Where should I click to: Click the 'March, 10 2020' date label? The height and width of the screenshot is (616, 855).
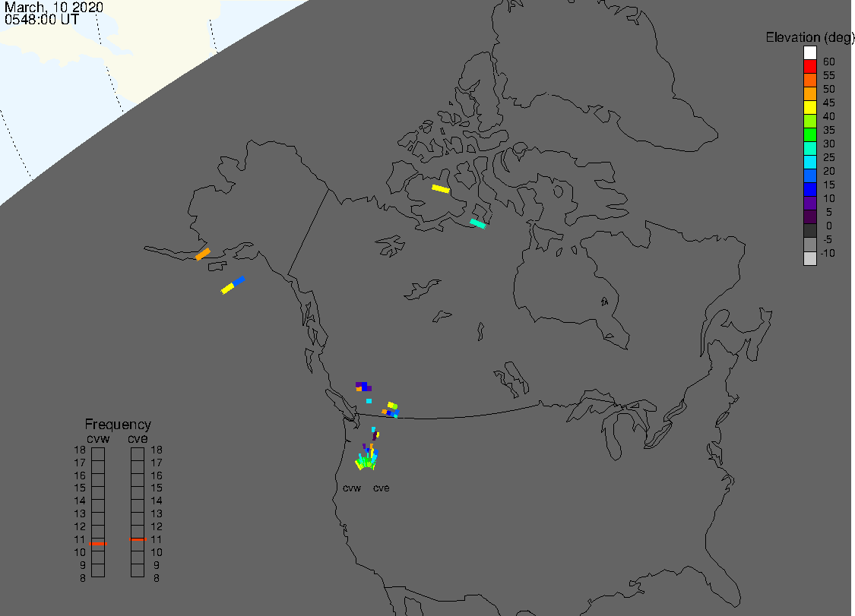(x=53, y=7)
